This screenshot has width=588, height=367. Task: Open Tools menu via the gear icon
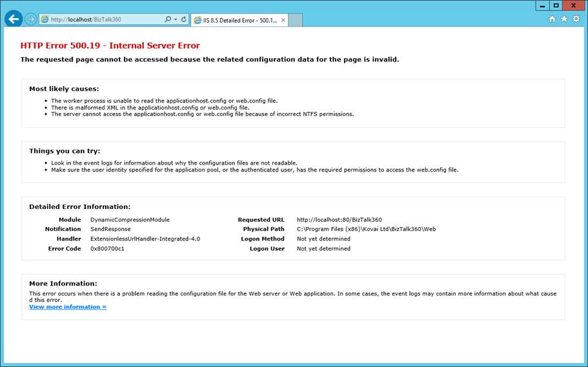[x=576, y=19]
